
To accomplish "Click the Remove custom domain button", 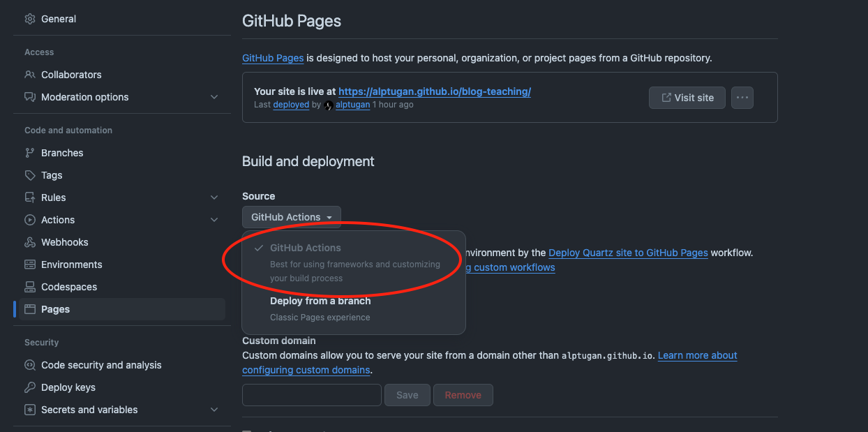I will pyautogui.click(x=463, y=395).
